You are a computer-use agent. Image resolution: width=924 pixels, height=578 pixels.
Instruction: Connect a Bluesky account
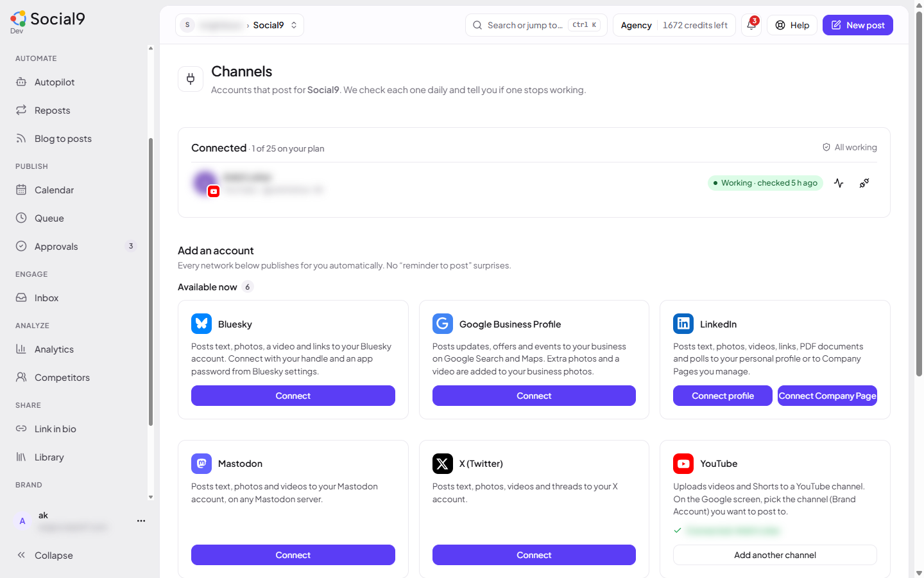point(293,396)
